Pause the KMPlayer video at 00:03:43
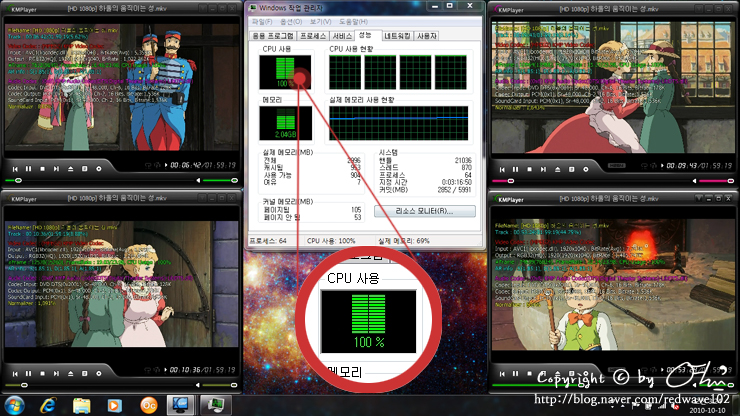740x416 pixels. tap(516, 169)
